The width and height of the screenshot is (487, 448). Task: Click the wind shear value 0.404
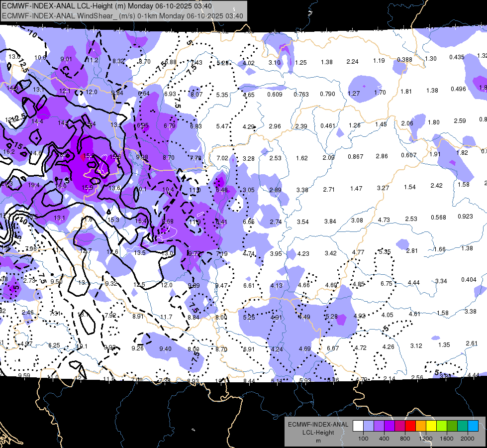pos(469,280)
